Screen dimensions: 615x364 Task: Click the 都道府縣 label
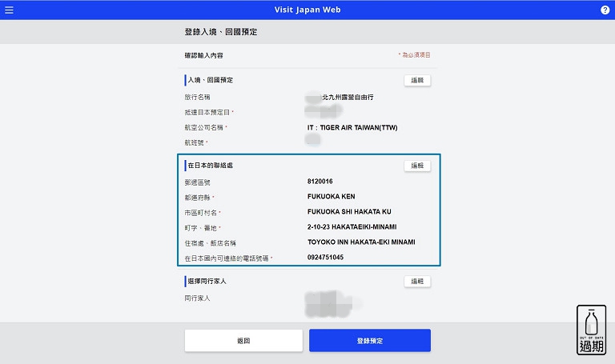(x=197, y=198)
